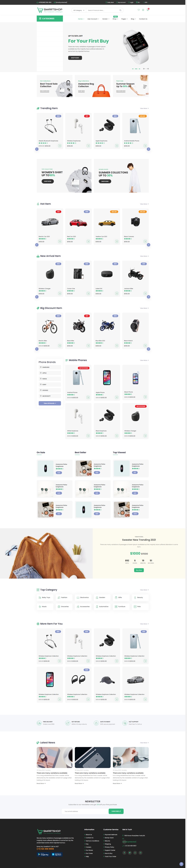Add Black Camera to cart
The width and height of the screenshot is (187, 868).
coord(145,241)
